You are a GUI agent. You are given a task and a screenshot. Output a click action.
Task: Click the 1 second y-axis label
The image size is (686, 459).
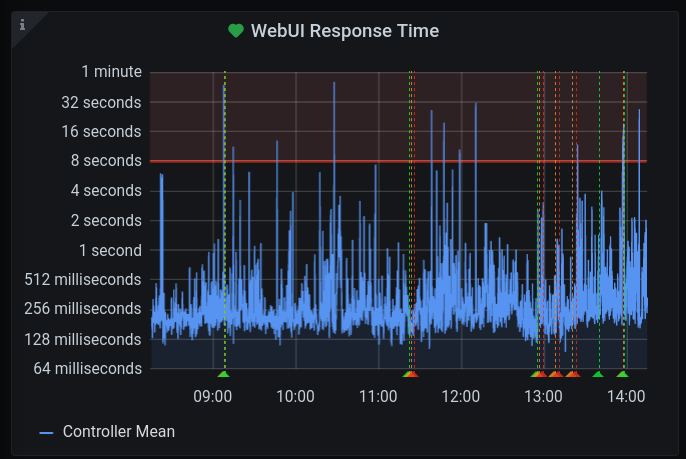tap(110, 250)
